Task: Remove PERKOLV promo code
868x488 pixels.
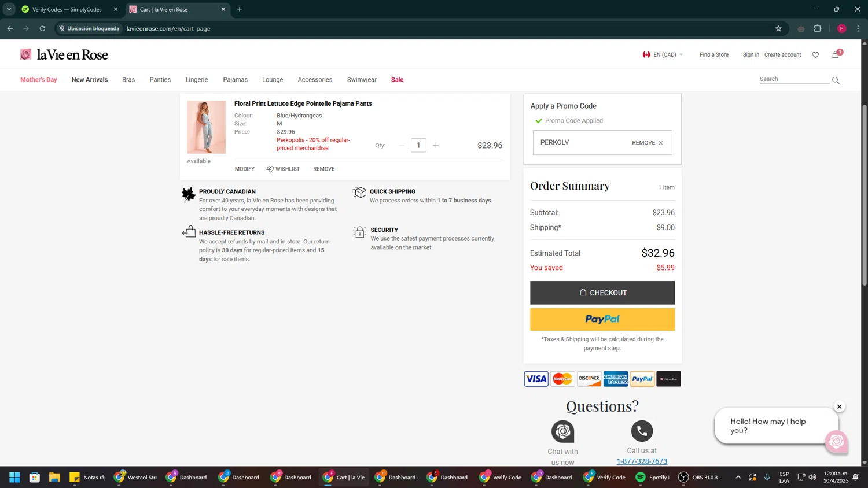Action: (x=648, y=143)
